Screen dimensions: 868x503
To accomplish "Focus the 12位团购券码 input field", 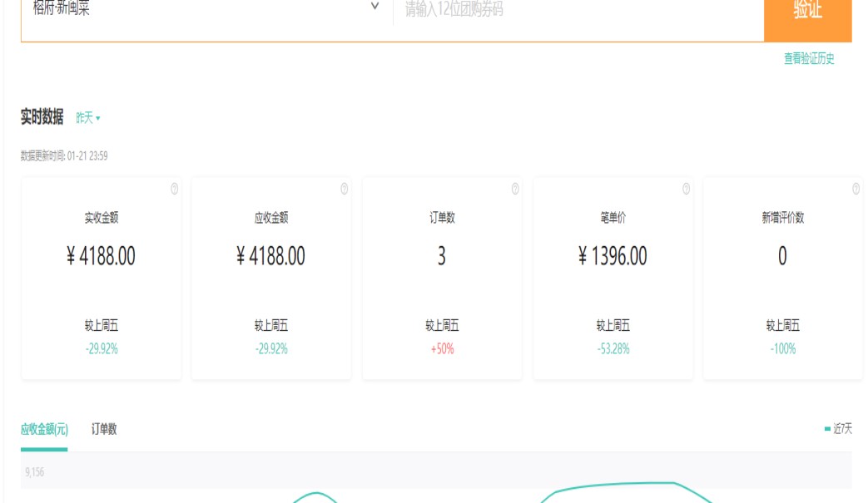I will 574,10.
